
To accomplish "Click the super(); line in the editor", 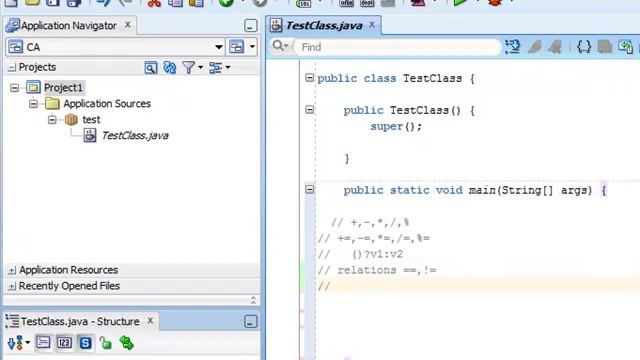I will point(396,127).
